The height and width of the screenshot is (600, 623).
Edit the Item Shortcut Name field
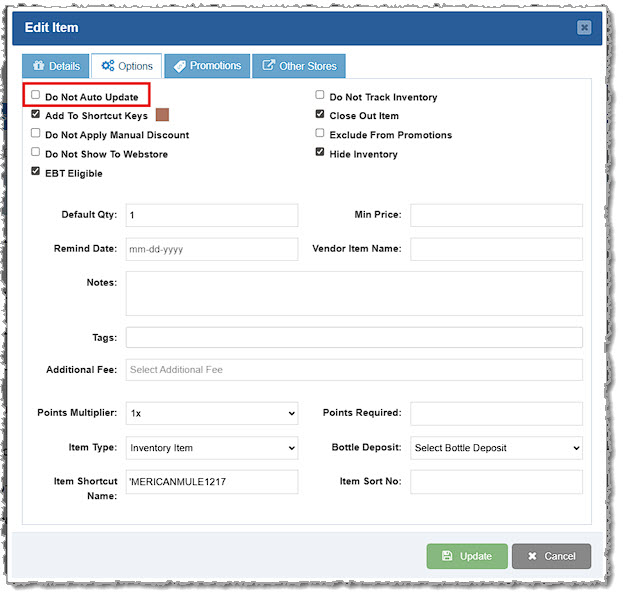point(212,482)
